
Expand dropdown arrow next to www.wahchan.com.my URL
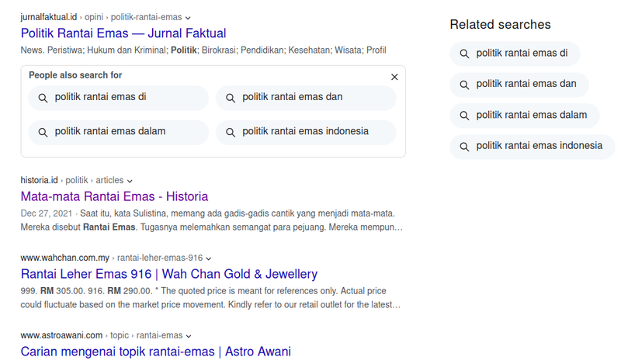tap(209, 258)
